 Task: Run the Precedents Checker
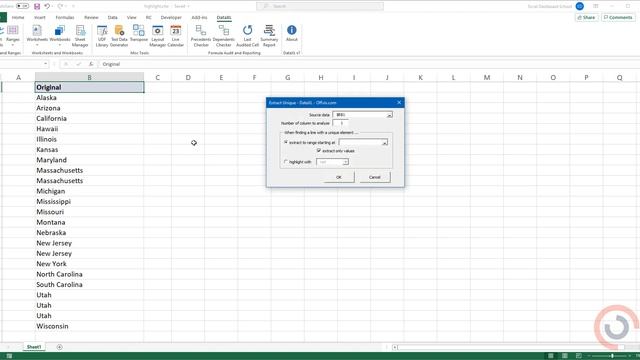tap(201, 36)
